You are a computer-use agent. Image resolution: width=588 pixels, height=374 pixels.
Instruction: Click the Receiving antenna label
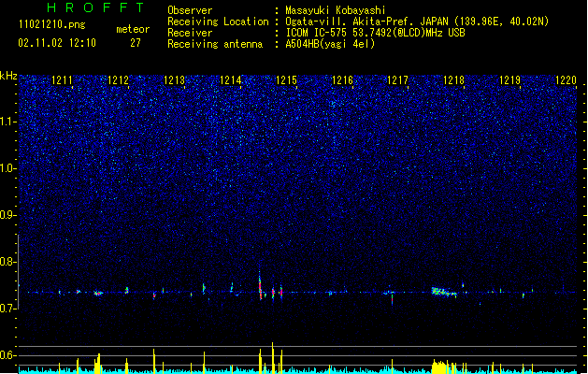point(215,44)
